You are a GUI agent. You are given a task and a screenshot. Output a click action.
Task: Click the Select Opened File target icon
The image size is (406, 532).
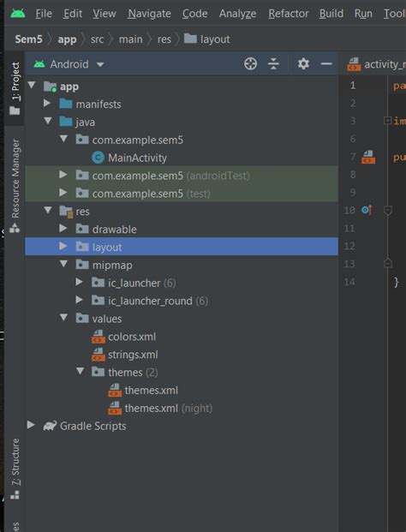(250, 63)
